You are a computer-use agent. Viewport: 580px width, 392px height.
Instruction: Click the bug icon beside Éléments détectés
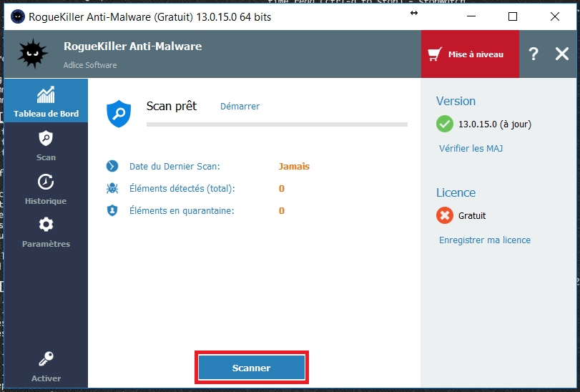pos(112,188)
